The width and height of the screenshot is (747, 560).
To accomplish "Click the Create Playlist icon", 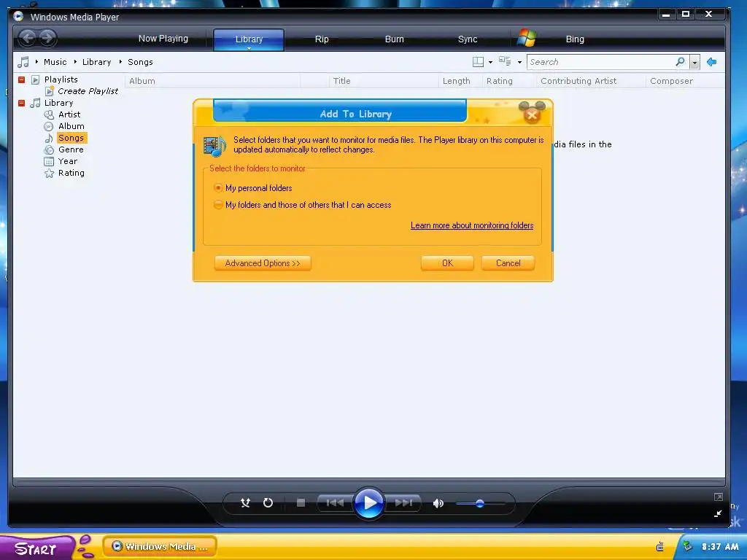I will tap(50, 91).
